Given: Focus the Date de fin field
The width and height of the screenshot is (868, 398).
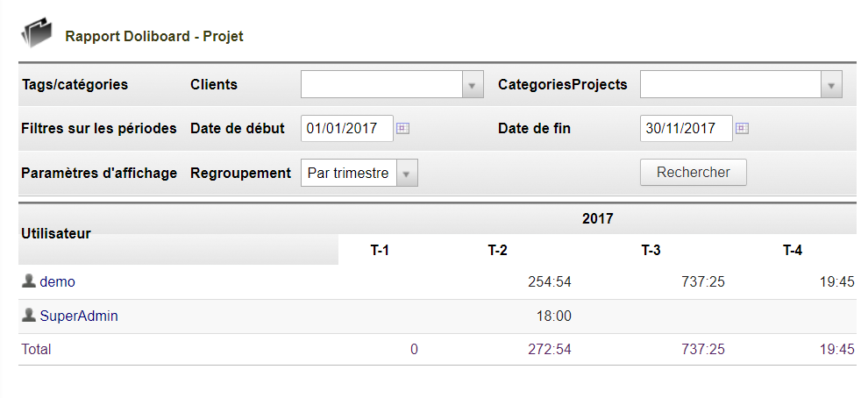Looking at the screenshot, I should pos(686,128).
